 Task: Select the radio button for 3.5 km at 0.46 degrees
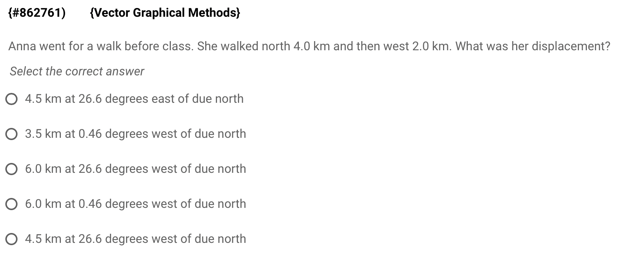pyautogui.click(x=11, y=134)
